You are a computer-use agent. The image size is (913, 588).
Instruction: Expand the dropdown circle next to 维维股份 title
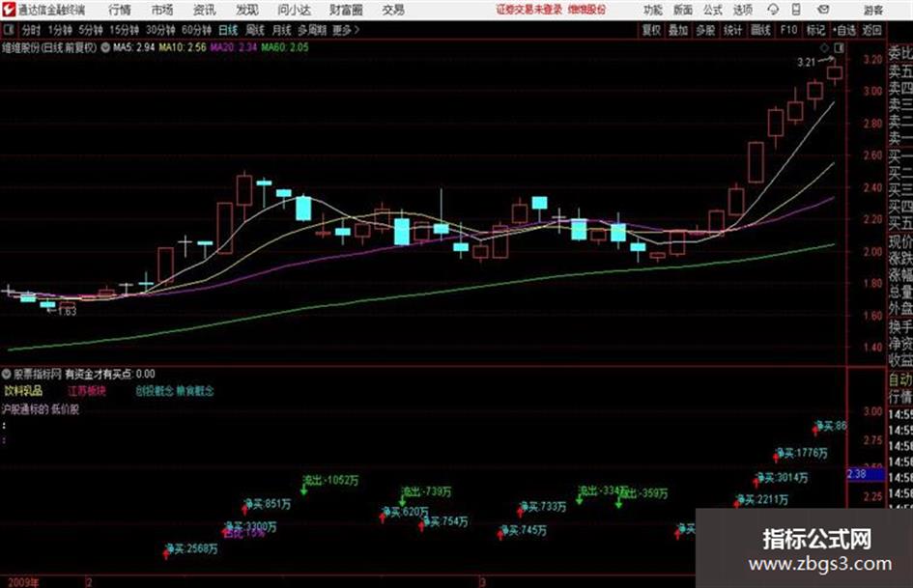click(105, 47)
